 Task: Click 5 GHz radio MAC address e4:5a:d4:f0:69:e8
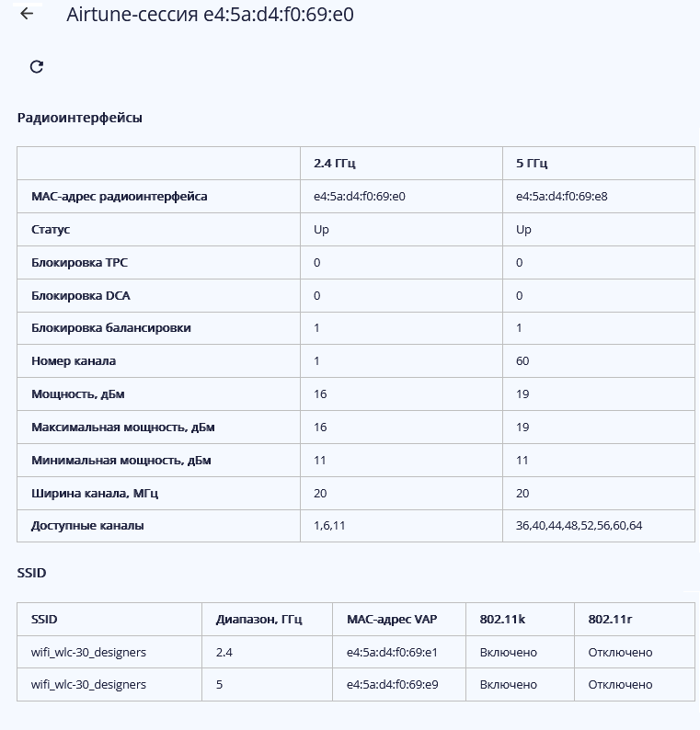[x=561, y=197]
